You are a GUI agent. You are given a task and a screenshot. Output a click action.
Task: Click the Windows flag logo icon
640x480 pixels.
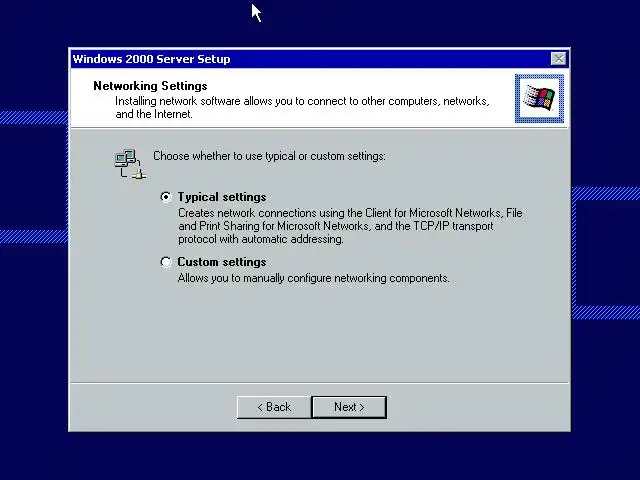539,98
